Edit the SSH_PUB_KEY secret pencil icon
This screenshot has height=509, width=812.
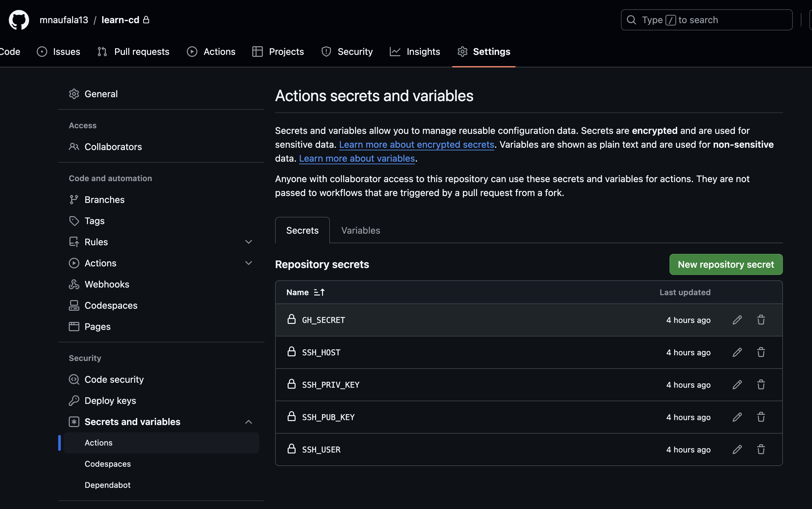737,417
